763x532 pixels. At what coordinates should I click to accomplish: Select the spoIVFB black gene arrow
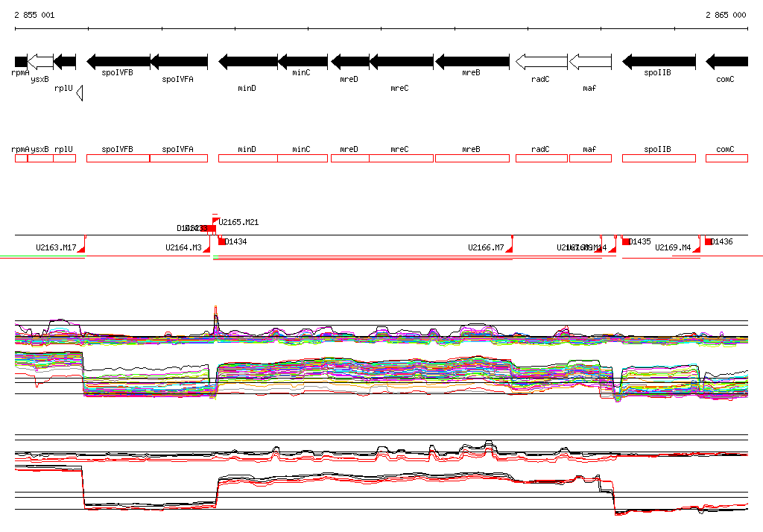tap(118, 62)
